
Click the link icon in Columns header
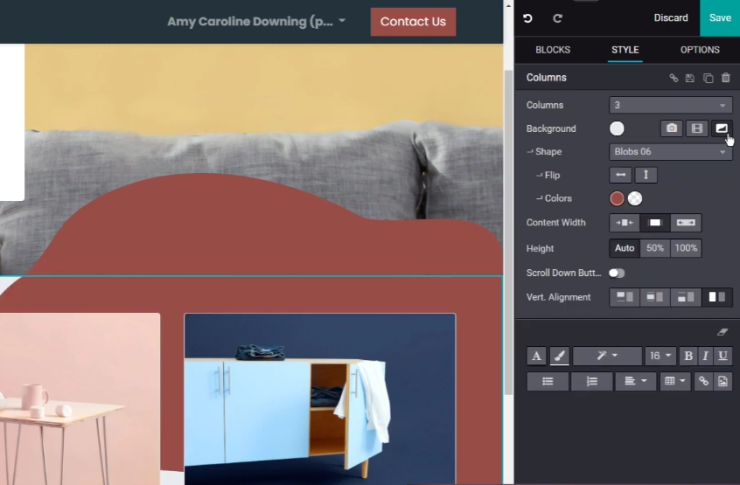(x=673, y=78)
